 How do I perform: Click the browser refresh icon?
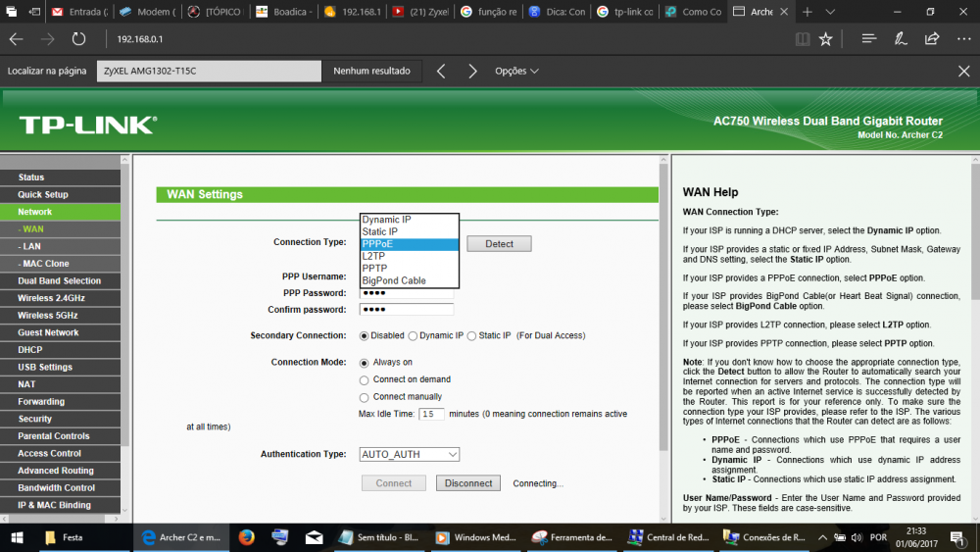point(78,39)
